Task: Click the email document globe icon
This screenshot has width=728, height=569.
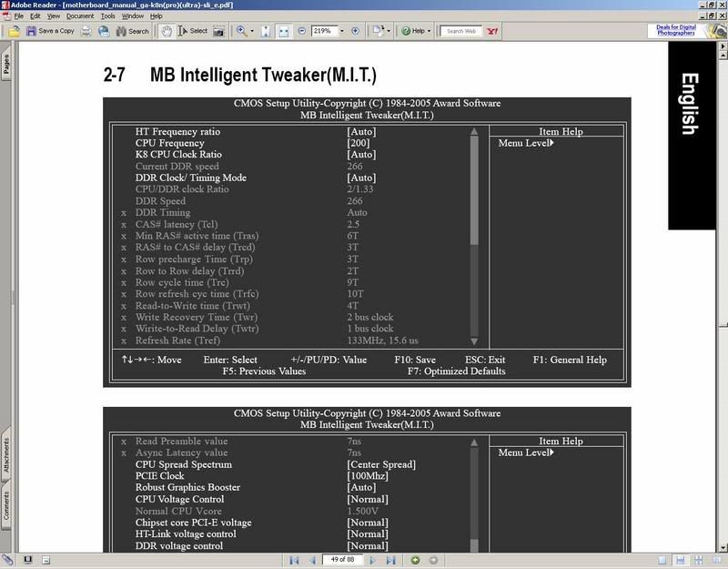Action: (104, 31)
